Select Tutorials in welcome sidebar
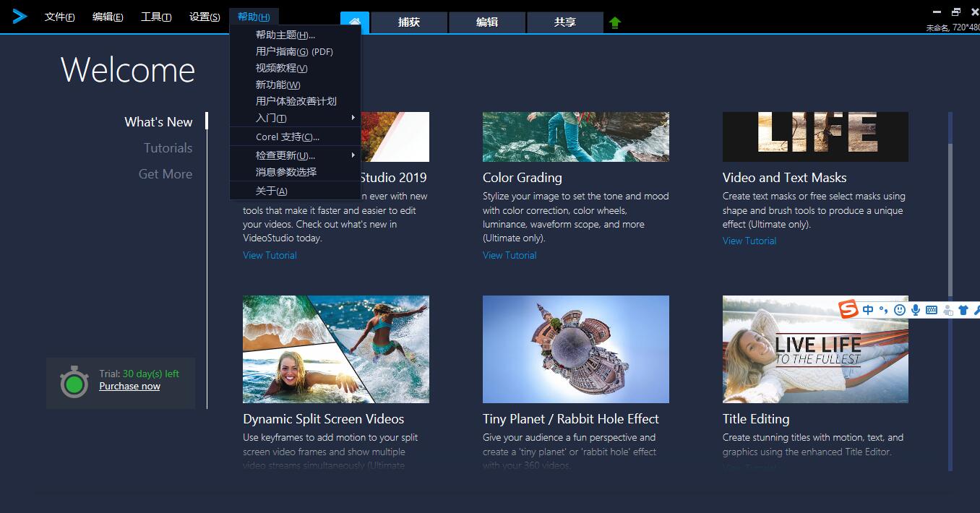This screenshot has width=980, height=513. click(x=168, y=147)
